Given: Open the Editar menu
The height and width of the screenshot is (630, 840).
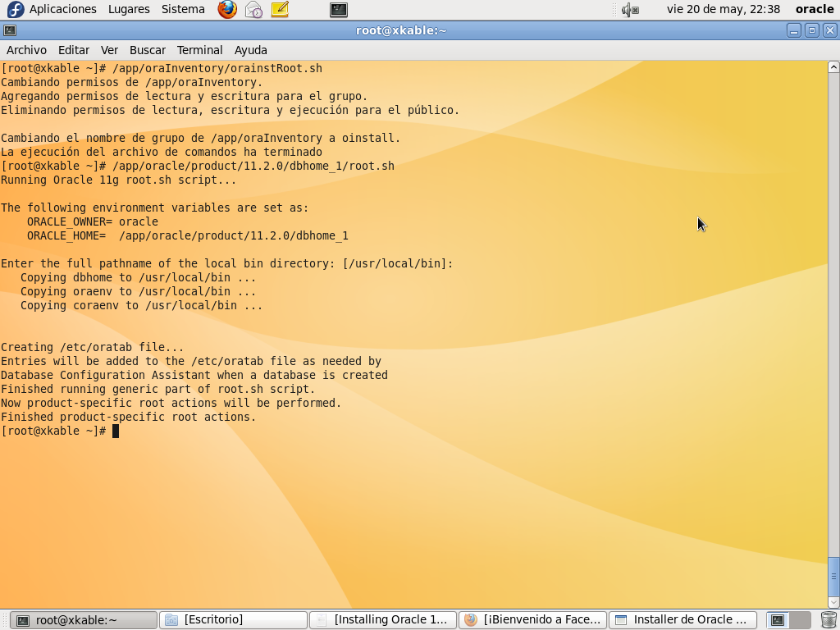Looking at the screenshot, I should 73,50.
